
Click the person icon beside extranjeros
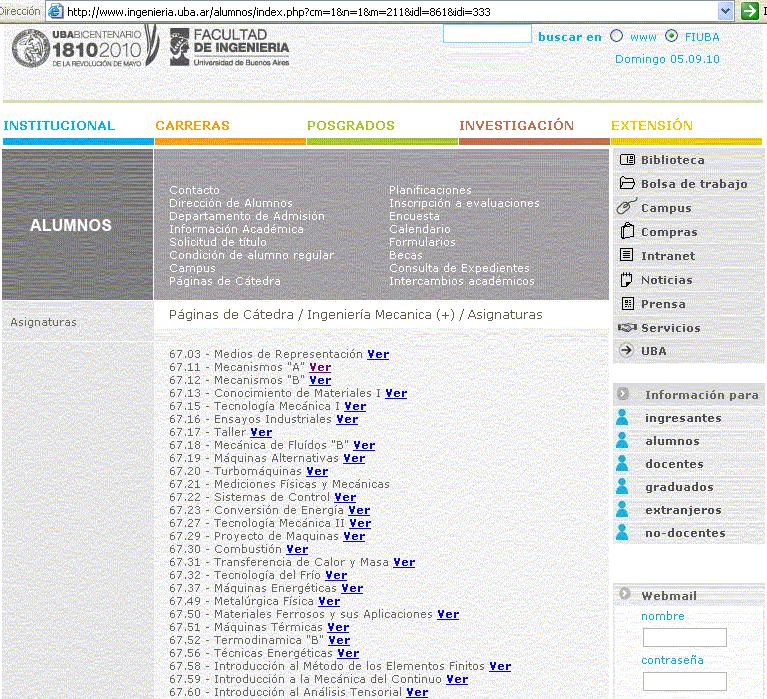[622, 509]
